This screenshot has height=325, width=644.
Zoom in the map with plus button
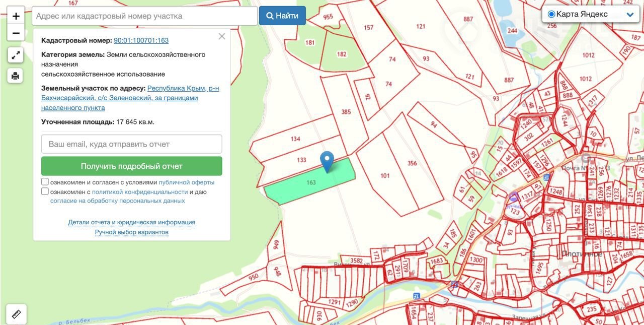coord(16,16)
